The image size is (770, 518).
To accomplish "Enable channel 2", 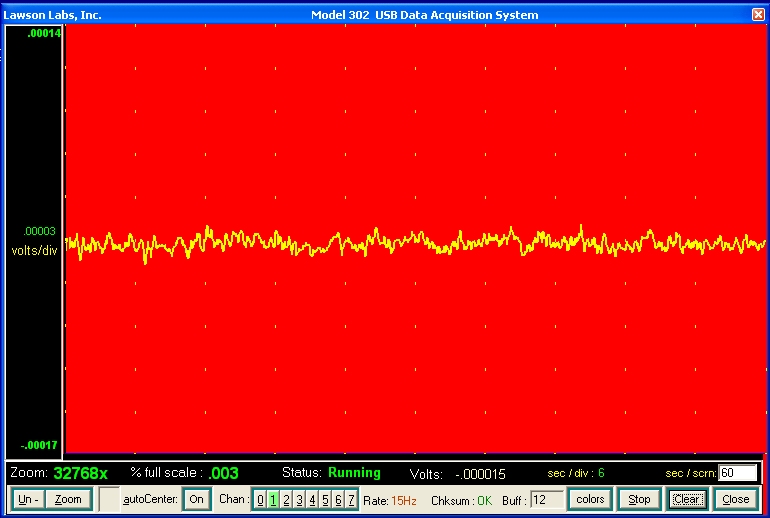I will coord(286,500).
